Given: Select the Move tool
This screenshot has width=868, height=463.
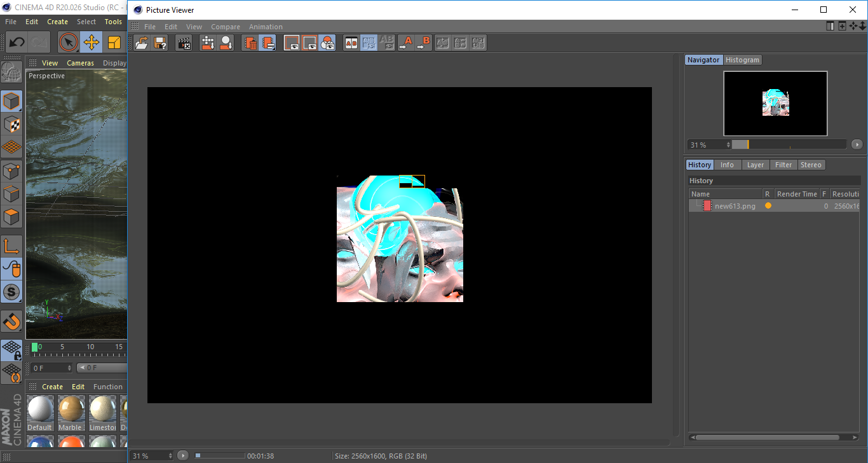Looking at the screenshot, I should 92,43.
